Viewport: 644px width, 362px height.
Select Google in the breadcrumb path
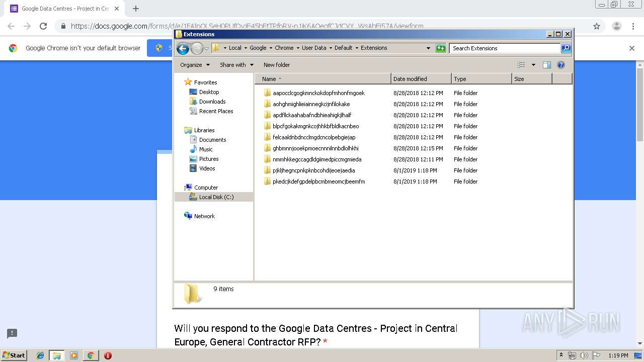coord(258,48)
